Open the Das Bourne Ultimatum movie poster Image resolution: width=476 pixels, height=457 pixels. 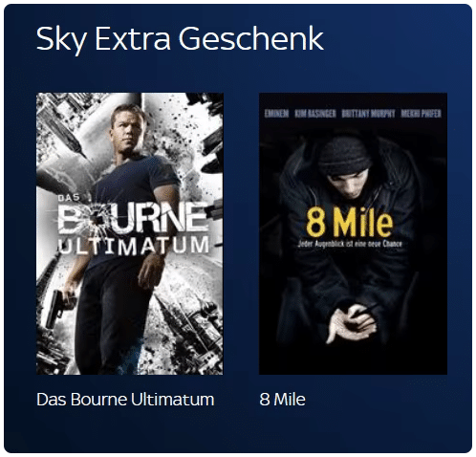coord(130,233)
